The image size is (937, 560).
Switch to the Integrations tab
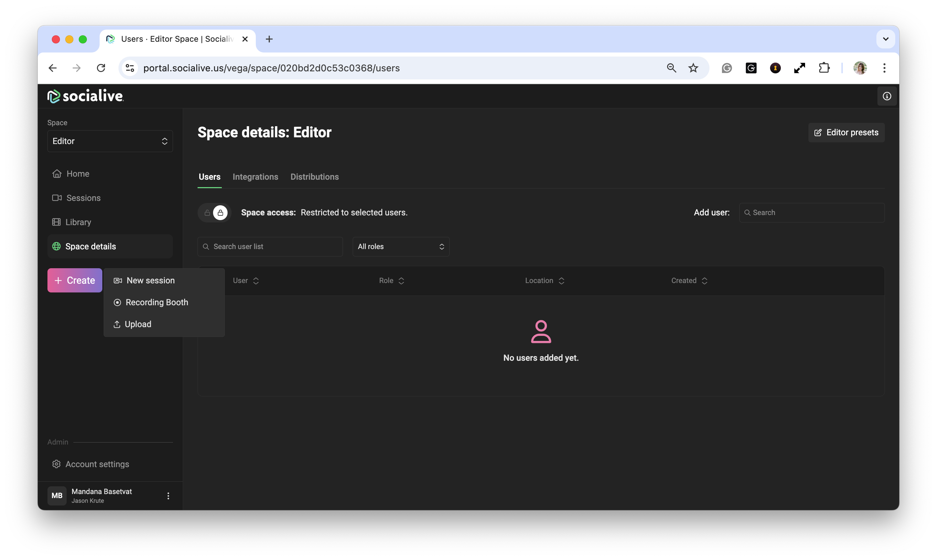coord(255,177)
